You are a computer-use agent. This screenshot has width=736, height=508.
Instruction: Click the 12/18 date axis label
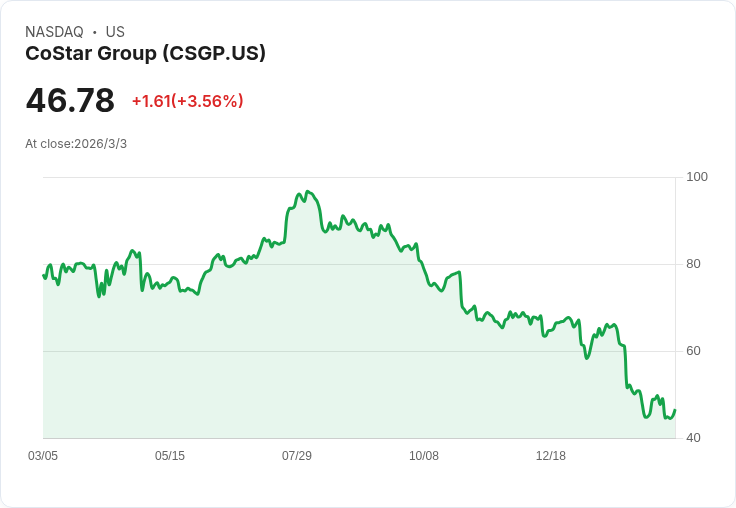[x=551, y=456]
